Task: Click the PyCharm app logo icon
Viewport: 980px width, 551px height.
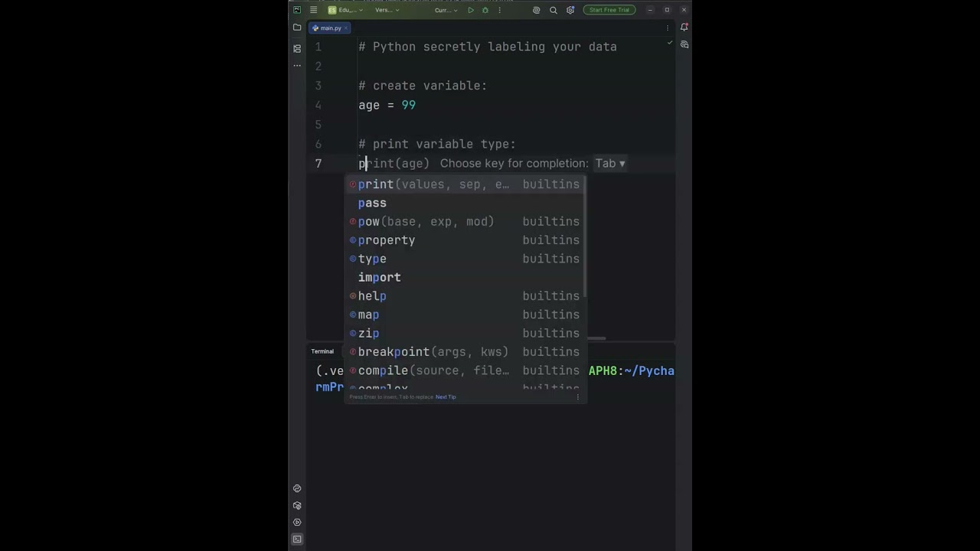Action: click(297, 10)
